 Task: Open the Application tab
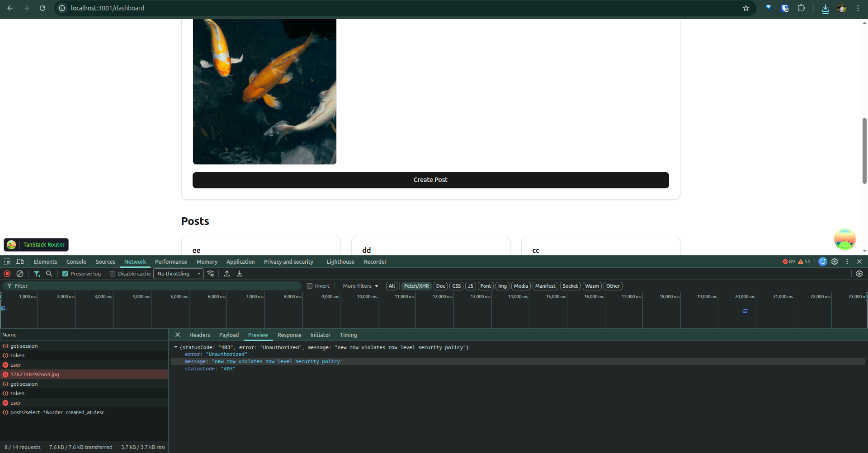[241, 262]
